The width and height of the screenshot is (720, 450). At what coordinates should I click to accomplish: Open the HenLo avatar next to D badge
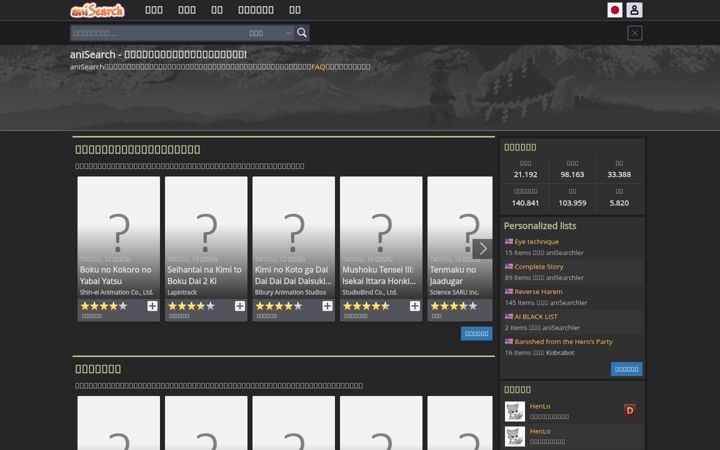(515, 411)
